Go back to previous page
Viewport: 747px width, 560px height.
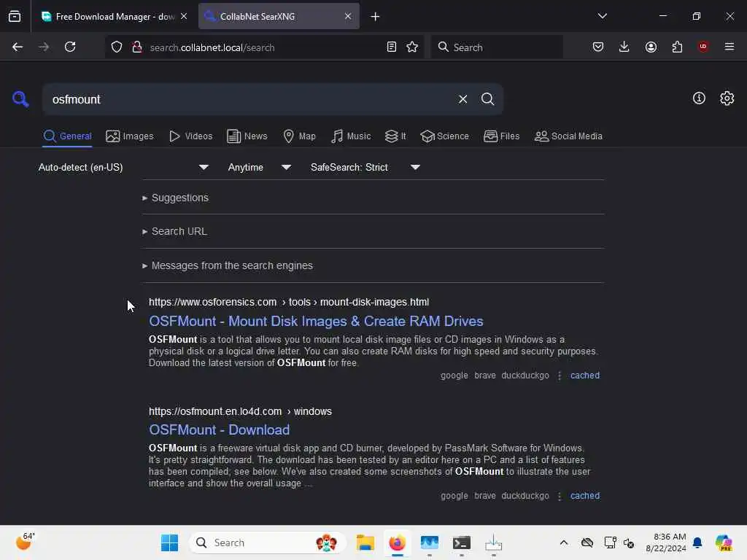18,47
